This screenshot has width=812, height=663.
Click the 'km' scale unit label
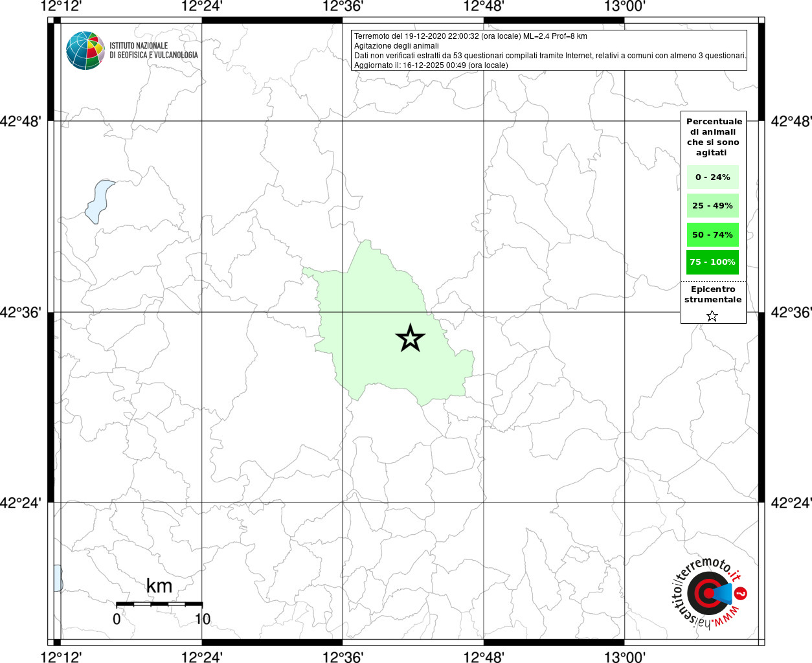point(159,586)
